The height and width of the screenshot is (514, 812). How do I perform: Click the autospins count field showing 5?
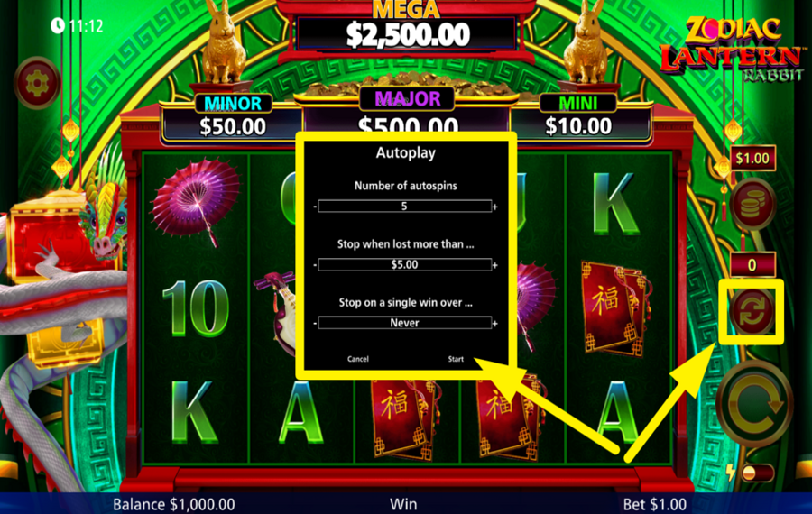(x=404, y=207)
